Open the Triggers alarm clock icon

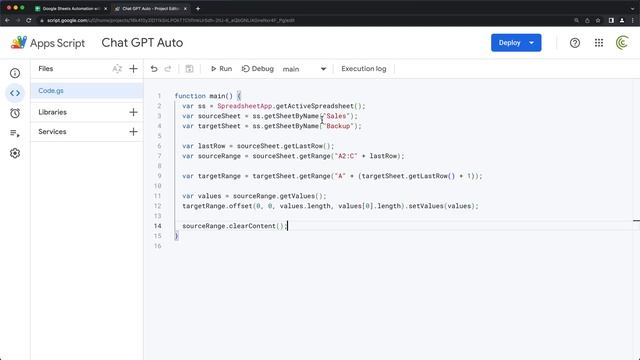15,113
